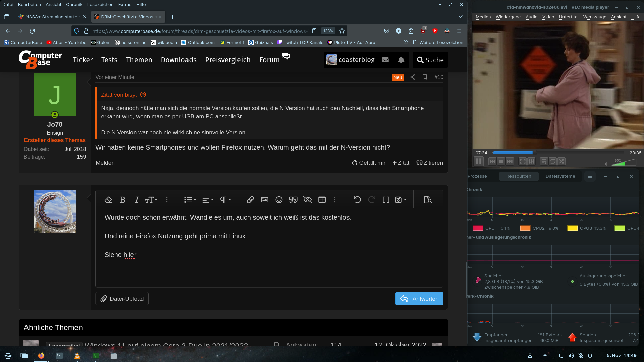Click the Datei-Upload button
Image resolution: width=644 pixels, height=362 pixels.
pos(122,299)
